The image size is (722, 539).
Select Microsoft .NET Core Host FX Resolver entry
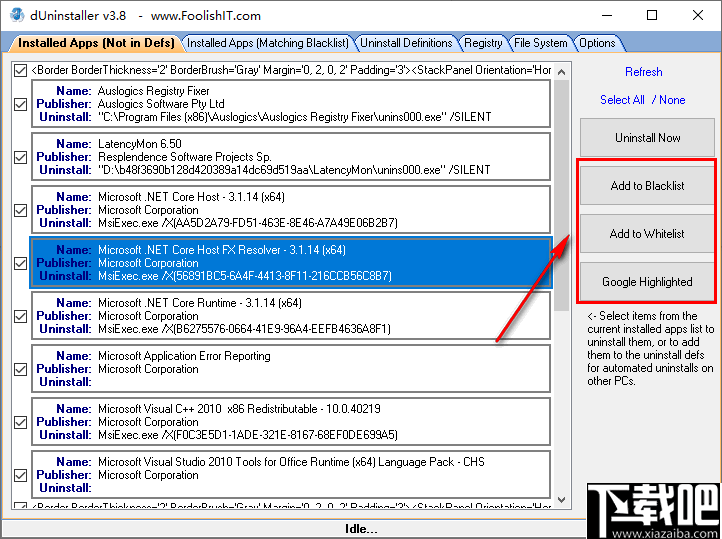(x=291, y=263)
